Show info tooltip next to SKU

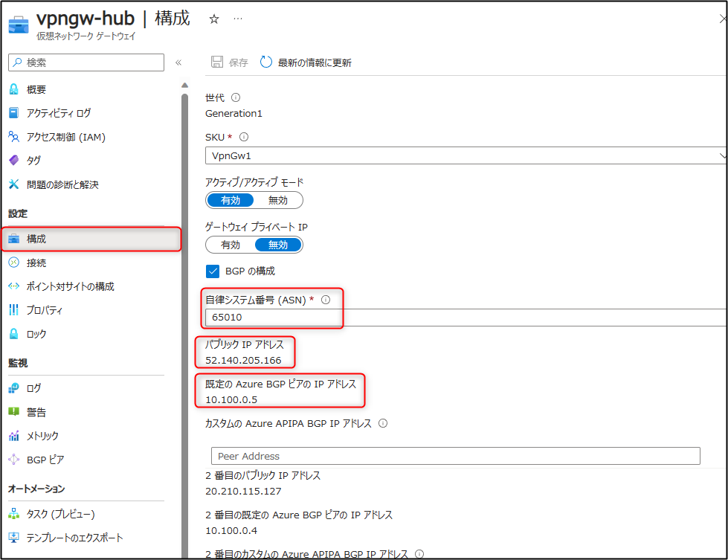(x=244, y=137)
